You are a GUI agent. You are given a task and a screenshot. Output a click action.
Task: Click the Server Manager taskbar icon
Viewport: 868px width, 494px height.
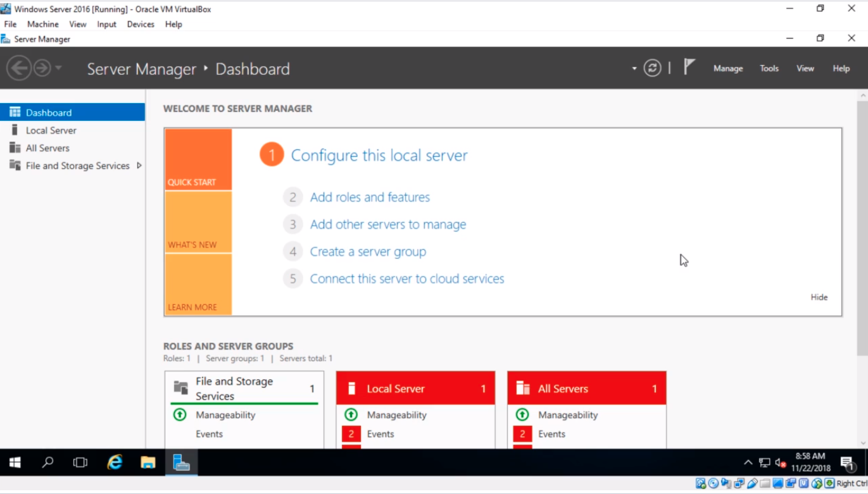pos(182,462)
